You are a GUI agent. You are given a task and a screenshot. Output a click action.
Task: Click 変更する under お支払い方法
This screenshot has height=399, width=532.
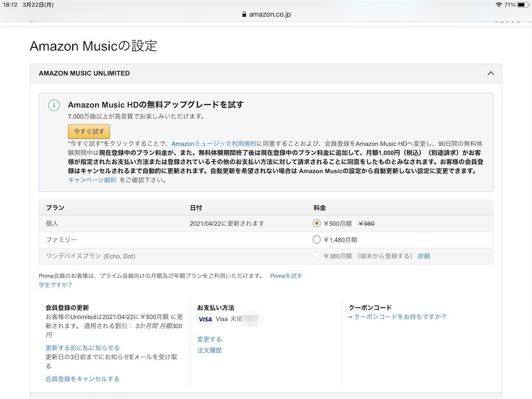coord(209,339)
